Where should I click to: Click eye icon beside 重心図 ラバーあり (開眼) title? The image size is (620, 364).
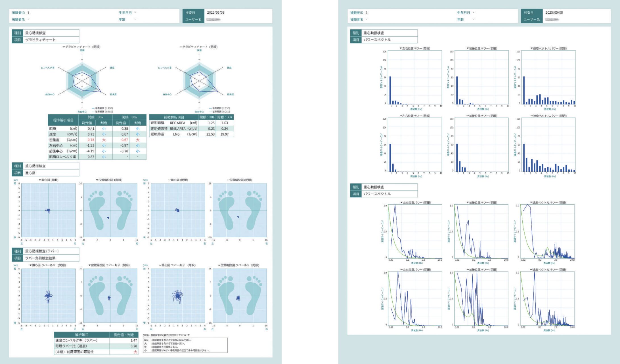31,265
